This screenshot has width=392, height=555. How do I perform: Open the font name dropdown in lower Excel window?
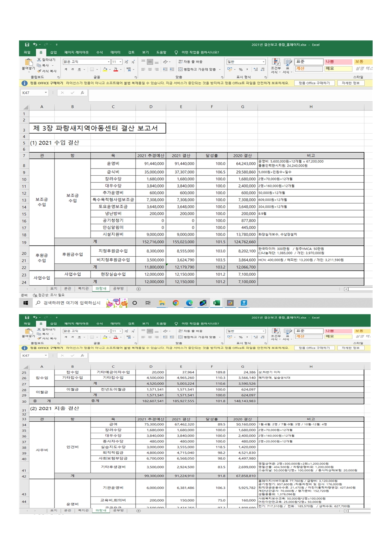[109, 331]
